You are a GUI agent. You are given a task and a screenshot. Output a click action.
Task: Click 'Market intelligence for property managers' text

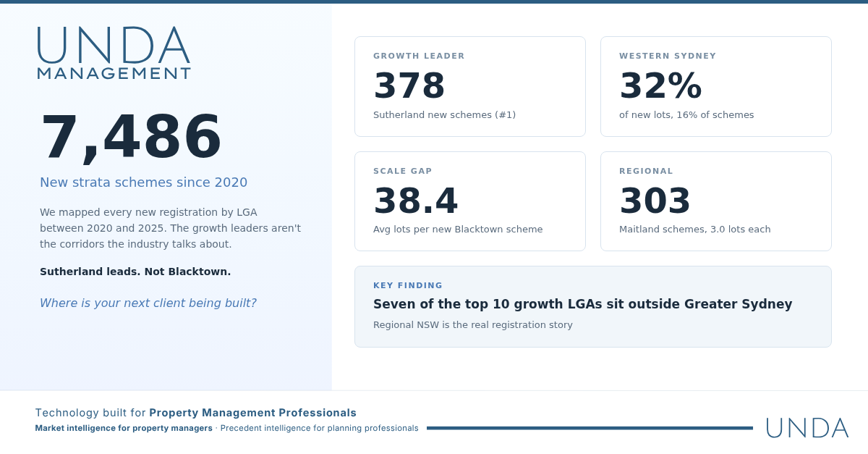tap(124, 428)
